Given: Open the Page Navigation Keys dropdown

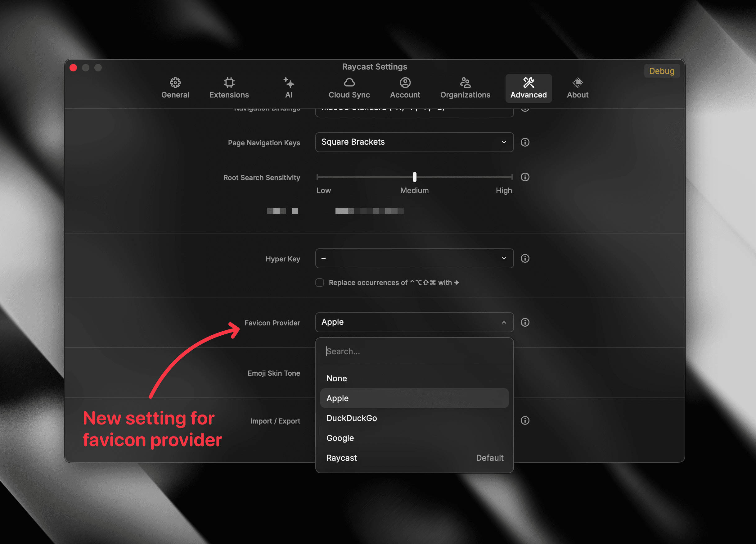Looking at the screenshot, I should [x=414, y=142].
